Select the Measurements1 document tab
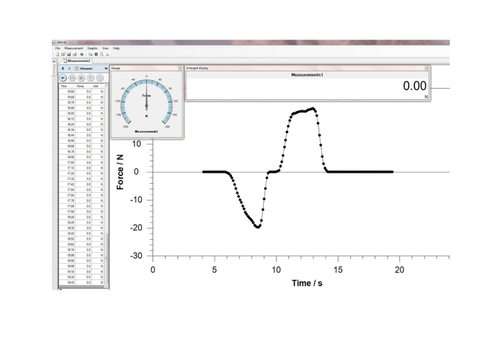500x361 pixels. (x=77, y=61)
